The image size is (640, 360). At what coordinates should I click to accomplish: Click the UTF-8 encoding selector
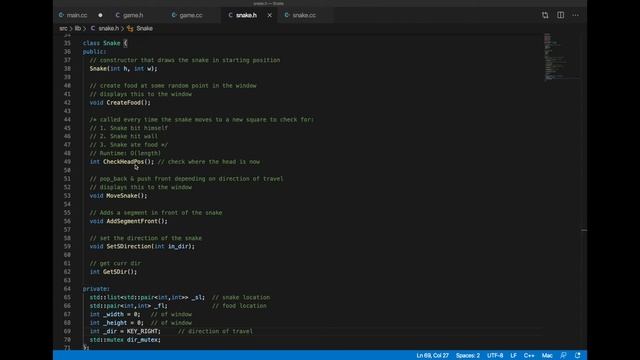[495, 356]
